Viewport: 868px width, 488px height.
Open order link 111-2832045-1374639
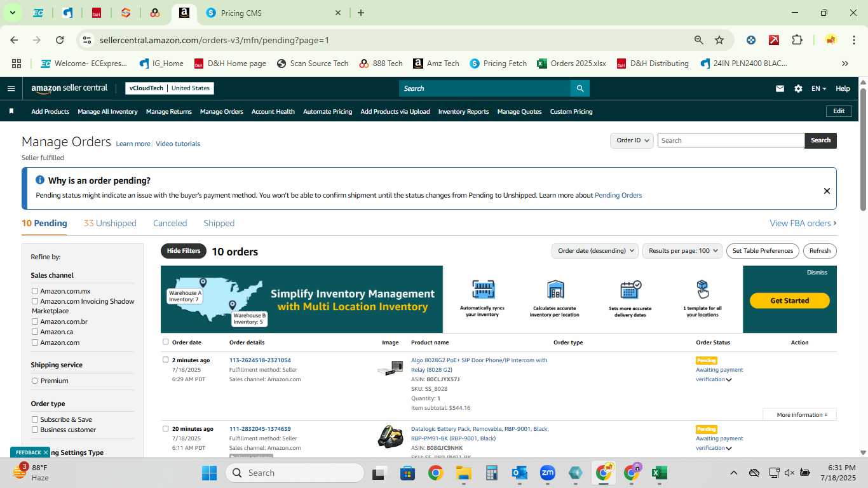(x=260, y=429)
